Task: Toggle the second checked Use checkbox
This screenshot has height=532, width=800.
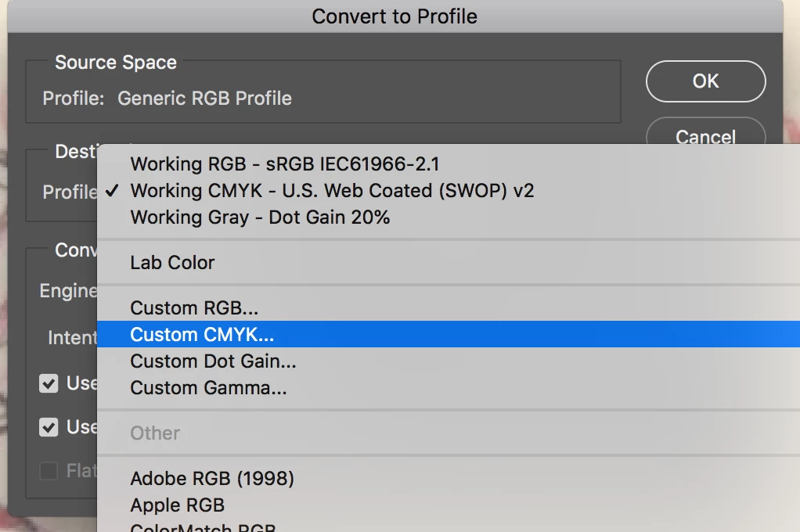Action: pos(49,427)
